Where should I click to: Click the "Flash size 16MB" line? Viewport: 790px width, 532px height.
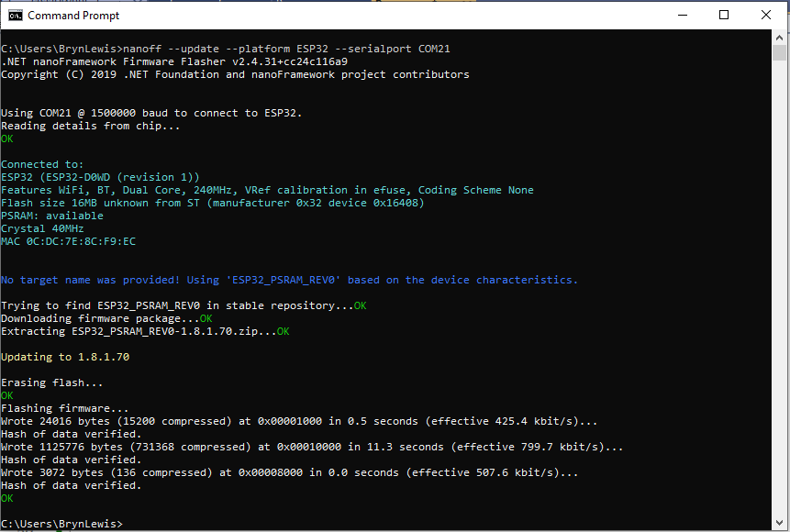pyautogui.click(x=212, y=203)
